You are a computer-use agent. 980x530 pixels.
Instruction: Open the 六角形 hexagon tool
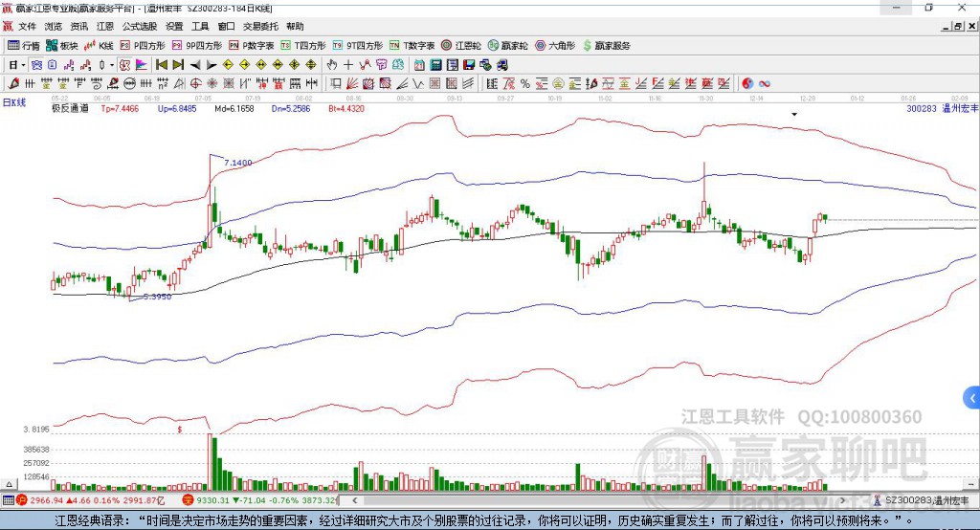tap(555, 46)
